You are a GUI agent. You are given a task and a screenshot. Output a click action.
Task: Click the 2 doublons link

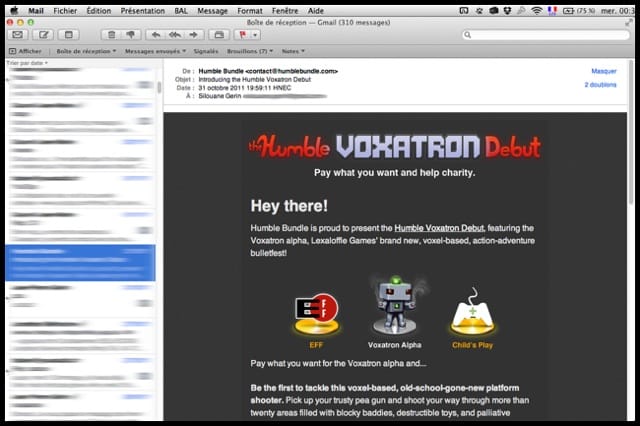click(600, 84)
